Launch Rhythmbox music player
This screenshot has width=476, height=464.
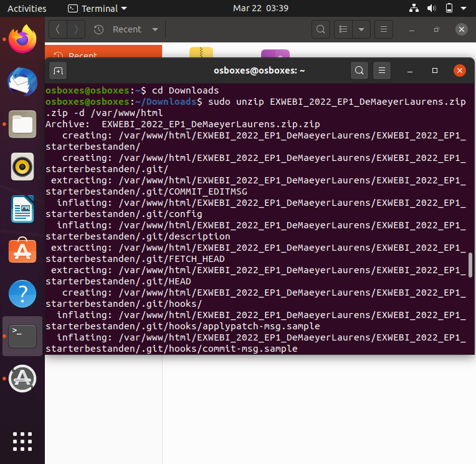pyautogui.click(x=22, y=167)
